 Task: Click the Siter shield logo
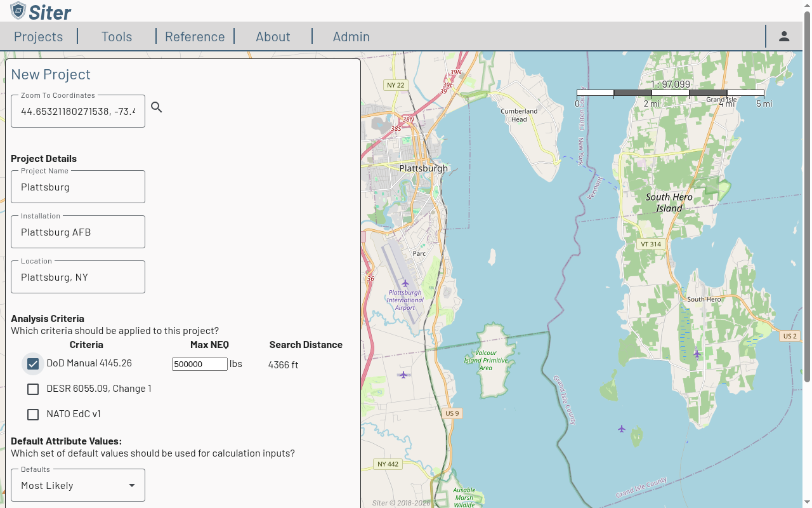18,11
